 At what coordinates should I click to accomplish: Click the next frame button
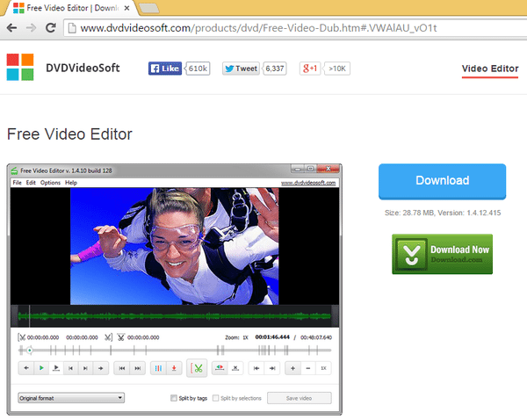point(85,368)
